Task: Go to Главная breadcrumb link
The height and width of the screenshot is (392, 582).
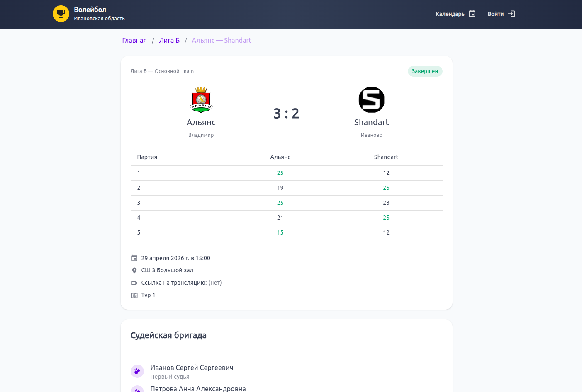Action: coord(134,40)
